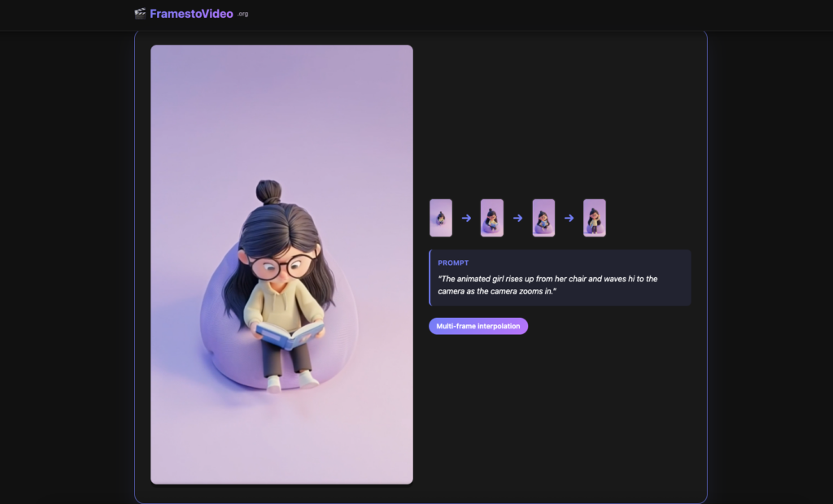Select the third frame of the sequence
This screenshot has height=504, width=833.
click(543, 217)
